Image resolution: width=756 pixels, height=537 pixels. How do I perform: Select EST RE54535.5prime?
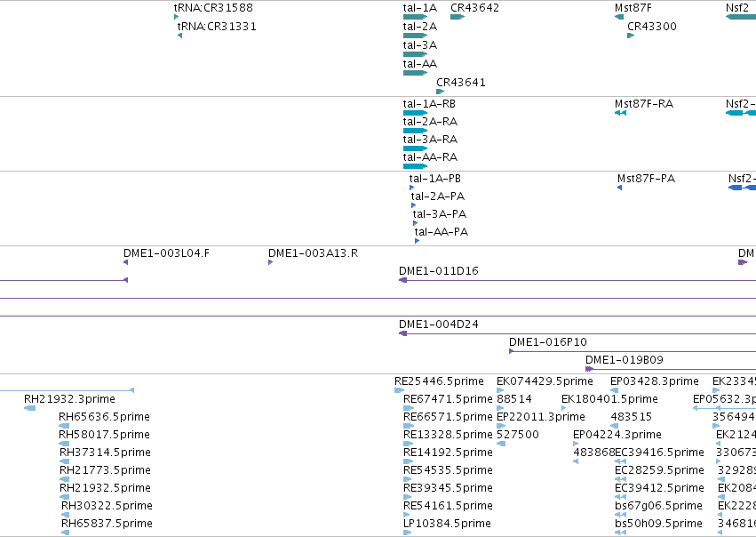pyautogui.click(x=408, y=479)
